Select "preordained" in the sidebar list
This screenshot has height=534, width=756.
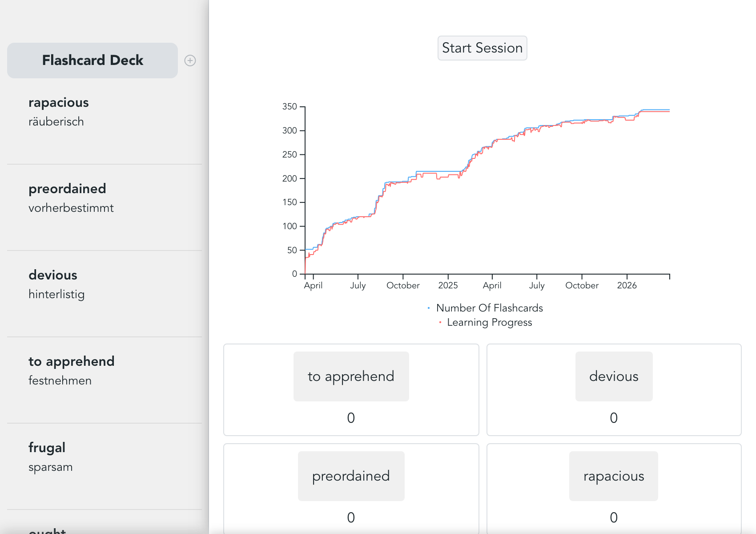67,189
